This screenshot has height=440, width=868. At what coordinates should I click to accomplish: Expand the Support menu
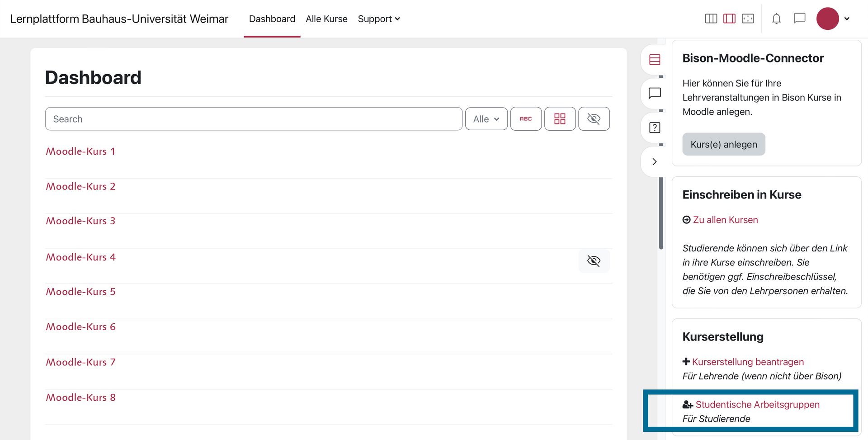pos(378,19)
